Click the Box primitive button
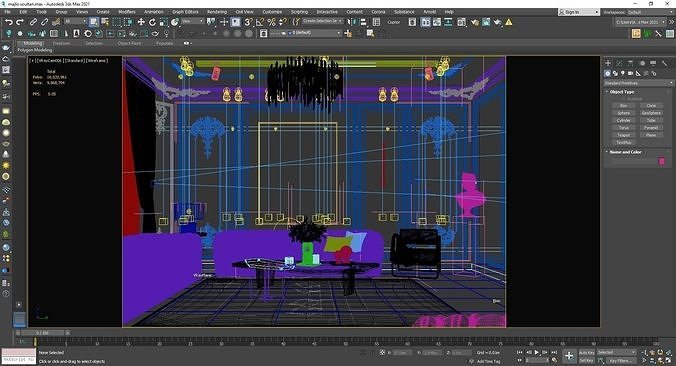 [623, 106]
